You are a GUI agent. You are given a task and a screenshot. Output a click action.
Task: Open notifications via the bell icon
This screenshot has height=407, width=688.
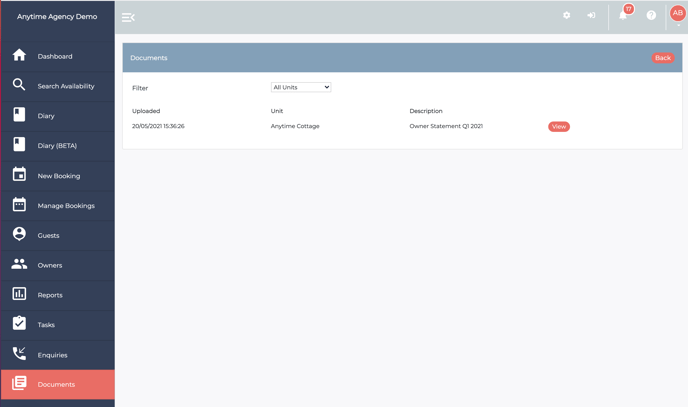click(623, 16)
